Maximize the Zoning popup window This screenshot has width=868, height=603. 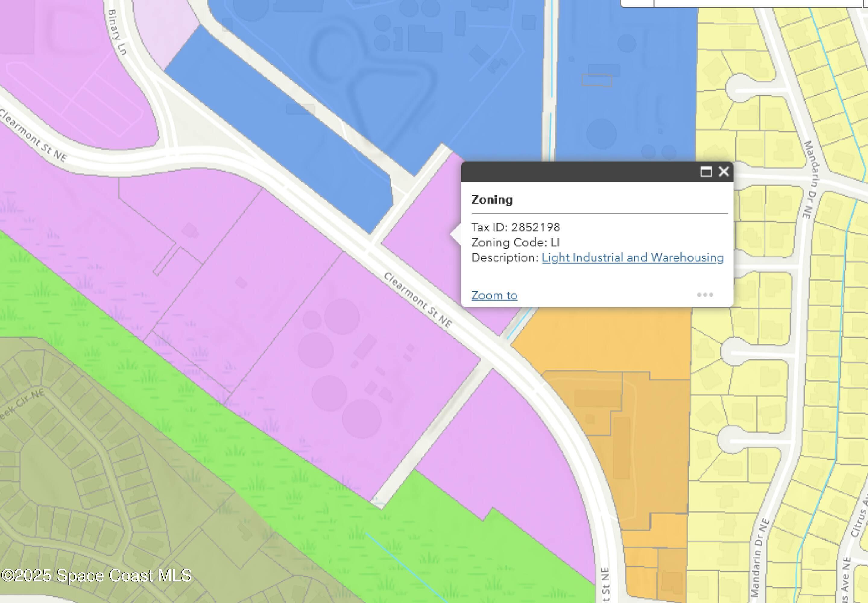coord(705,172)
